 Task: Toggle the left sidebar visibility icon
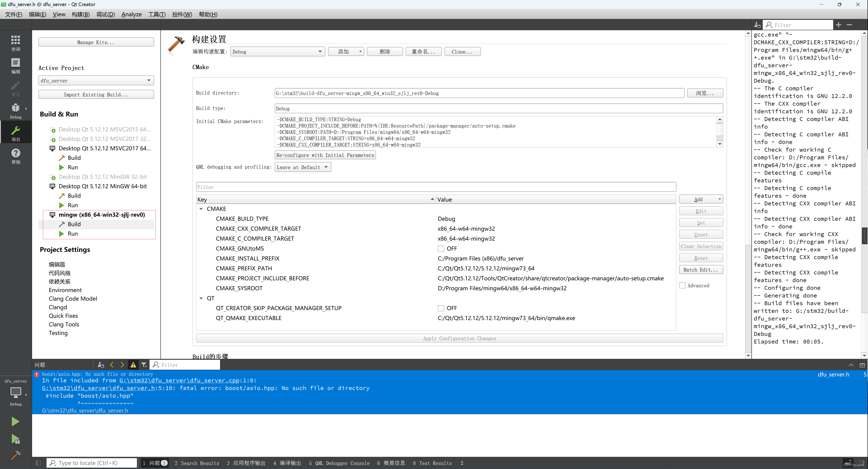[x=38, y=463]
